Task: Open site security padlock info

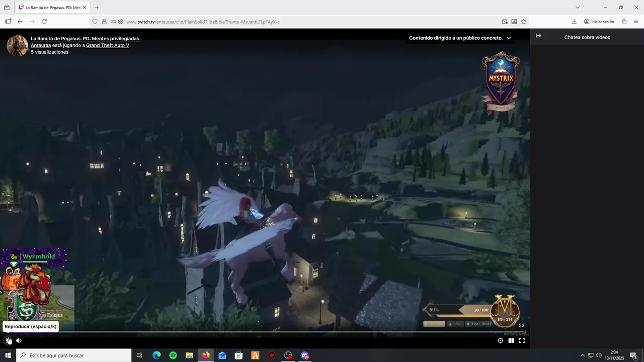Action: pos(104,22)
